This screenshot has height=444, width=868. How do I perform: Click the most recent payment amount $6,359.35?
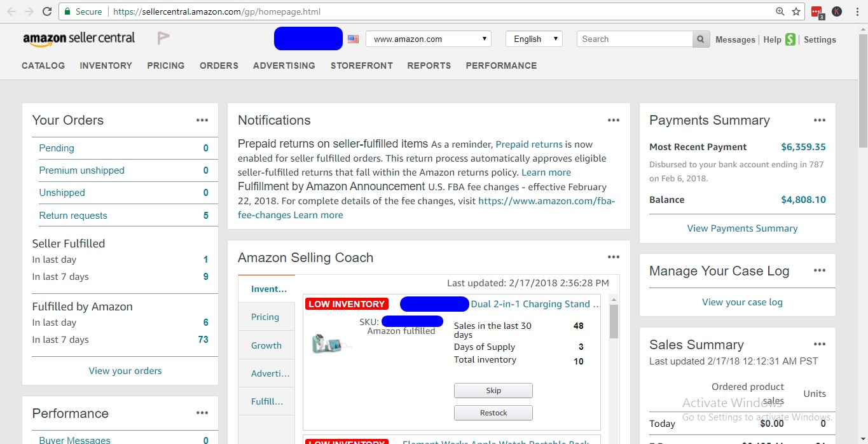coord(803,147)
